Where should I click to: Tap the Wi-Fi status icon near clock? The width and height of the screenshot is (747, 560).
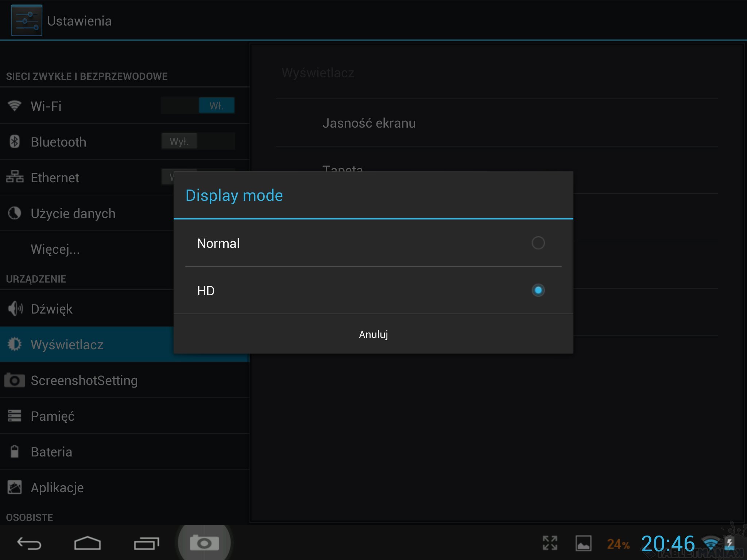point(710,543)
